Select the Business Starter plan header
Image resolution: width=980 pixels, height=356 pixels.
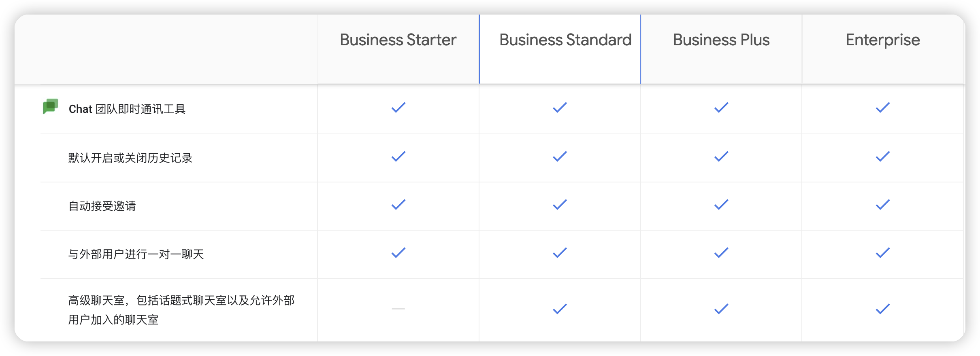coord(398,40)
